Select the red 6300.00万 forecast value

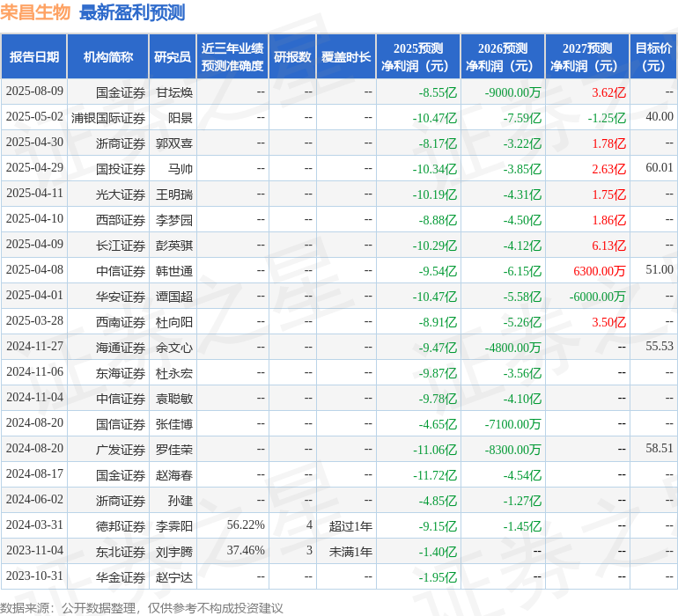click(599, 271)
